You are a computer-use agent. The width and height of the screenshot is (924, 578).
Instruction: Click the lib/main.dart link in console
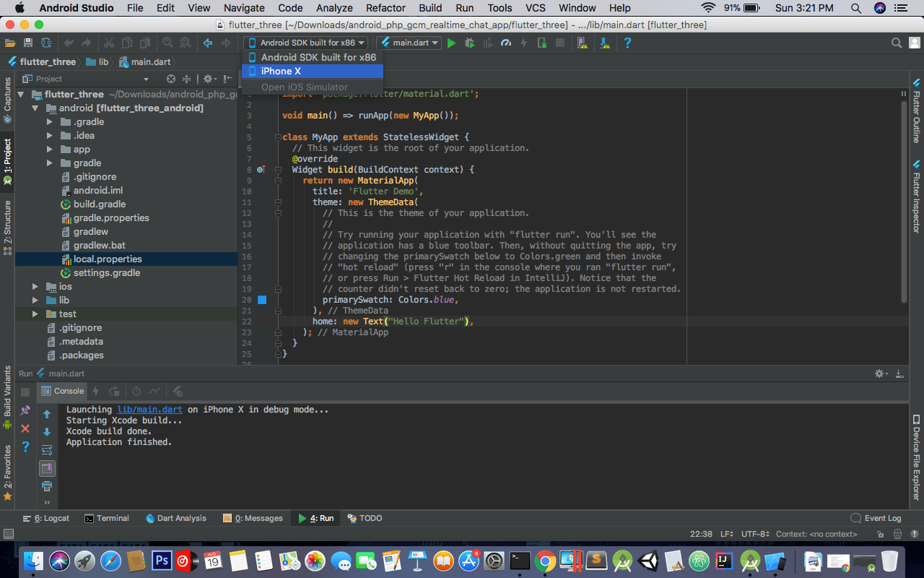click(149, 410)
